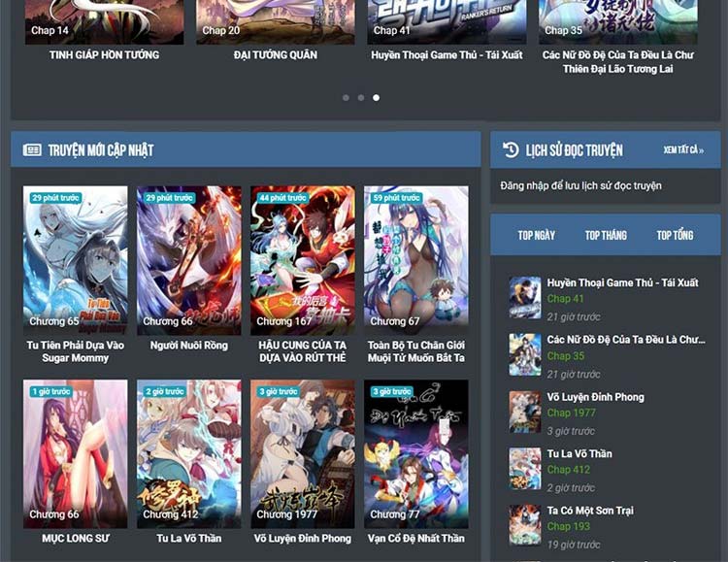Switch to Top Tháng tab
The height and width of the screenshot is (562, 728).
(x=606, y=235)
